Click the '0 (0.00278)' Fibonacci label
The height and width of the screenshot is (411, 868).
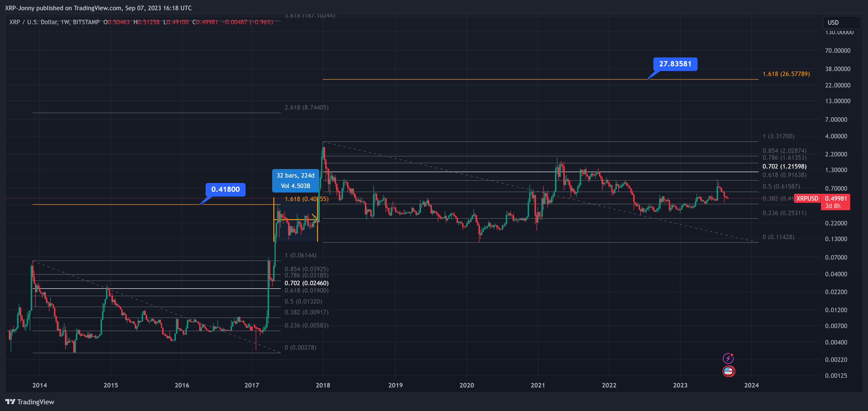point(300,347)
